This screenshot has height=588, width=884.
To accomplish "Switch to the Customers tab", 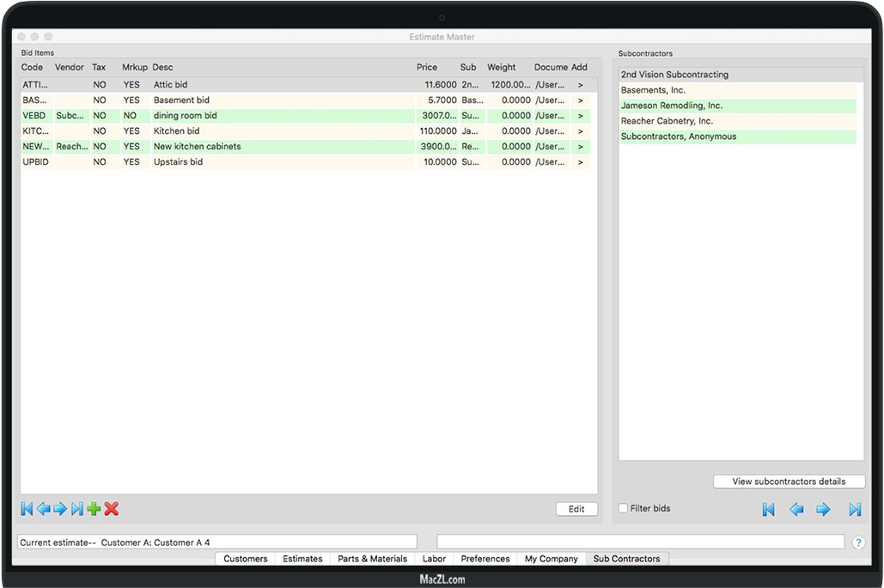I will coord(245,559).
